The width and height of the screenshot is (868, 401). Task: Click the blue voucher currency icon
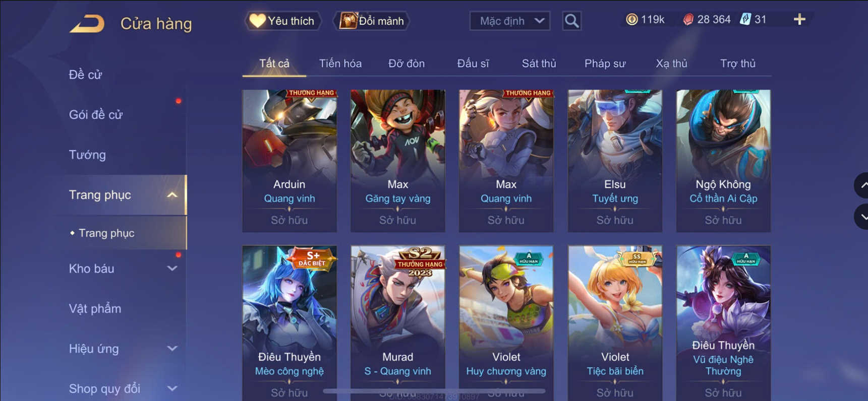(745, 20)
